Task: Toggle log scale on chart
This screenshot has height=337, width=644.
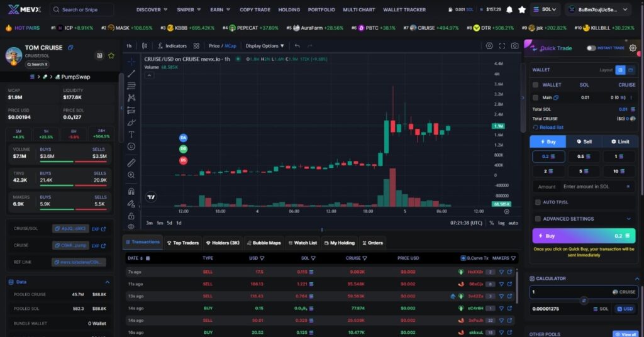Action: tap(501, 223)
